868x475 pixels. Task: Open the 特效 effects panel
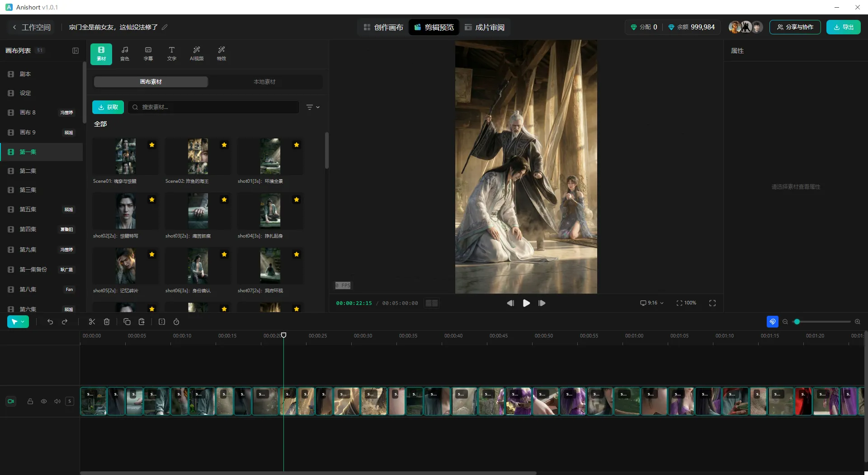[x=221, y=53]
